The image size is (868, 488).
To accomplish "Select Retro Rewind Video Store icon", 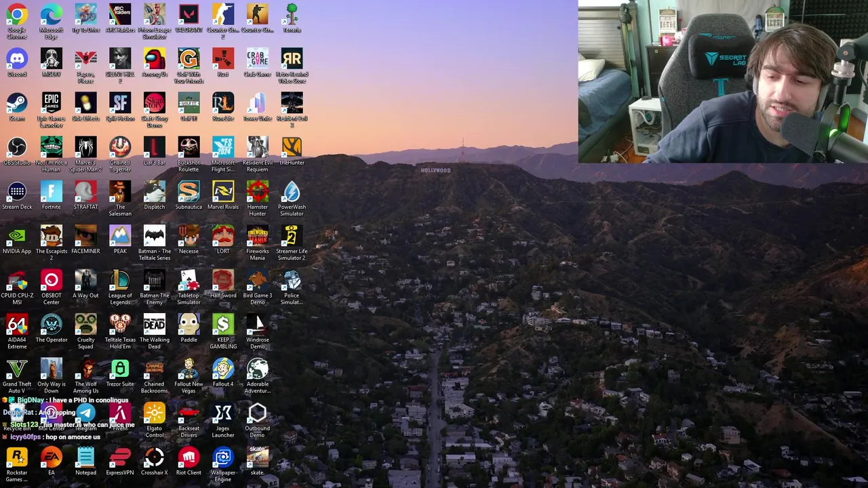I will [292, 58].
